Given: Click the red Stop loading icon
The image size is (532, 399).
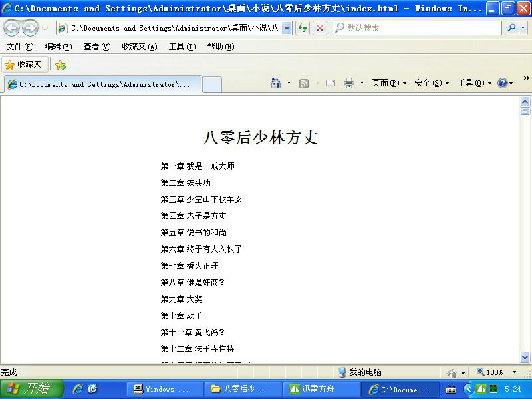Looking at the screenshot, I should point(319,28).
